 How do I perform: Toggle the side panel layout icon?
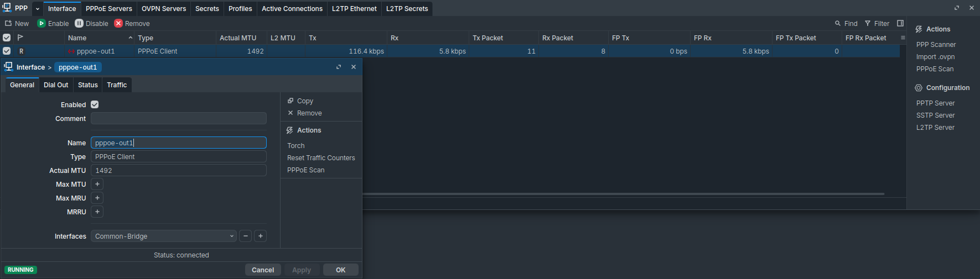pyautogui.click(x=900, y=23)
